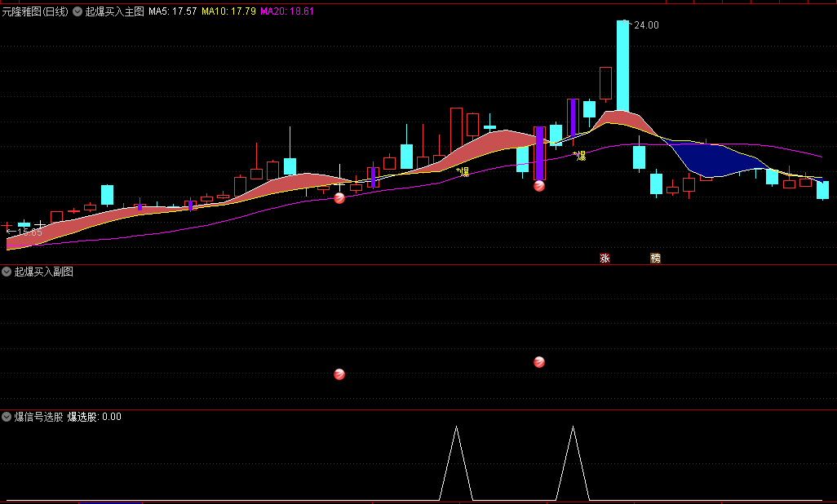Click the 15.85 low price label
Screen dimensions: 837x504
click(29, 232)
